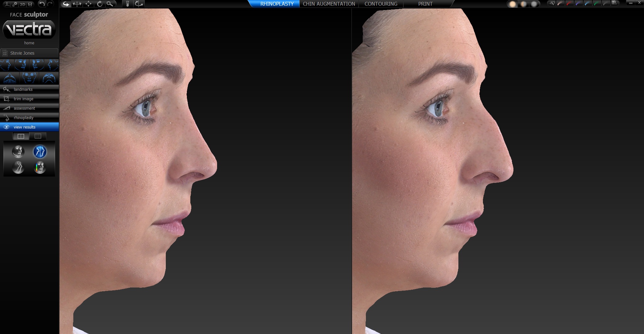Screen dimensions: 644x334
Task: Select the right oblique face view
Action: [x=21, y=65]
